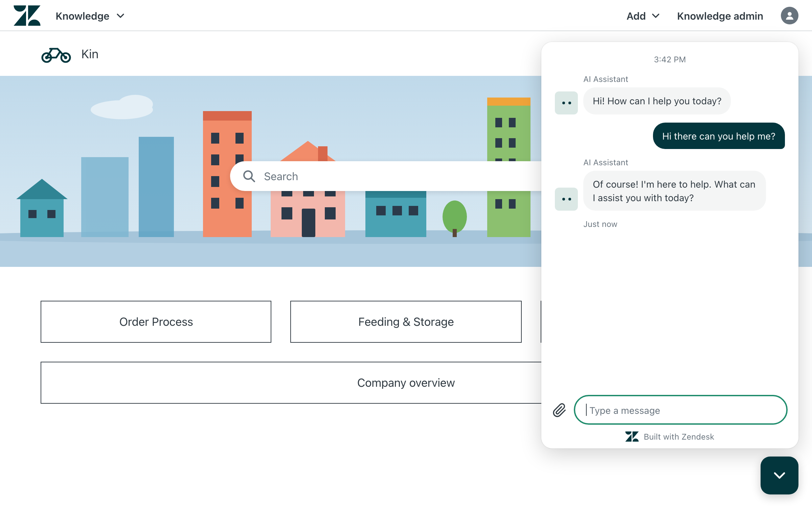Open Feeding & Storage category

406,322
